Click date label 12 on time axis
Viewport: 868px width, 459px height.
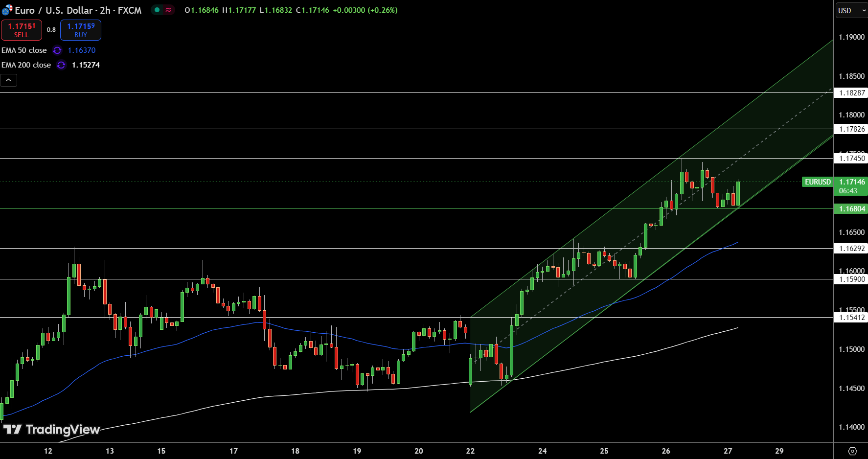tap(48, 451)
